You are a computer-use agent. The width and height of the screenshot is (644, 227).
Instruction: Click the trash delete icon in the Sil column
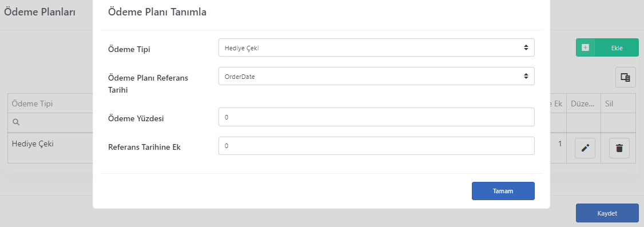(619, 148)
